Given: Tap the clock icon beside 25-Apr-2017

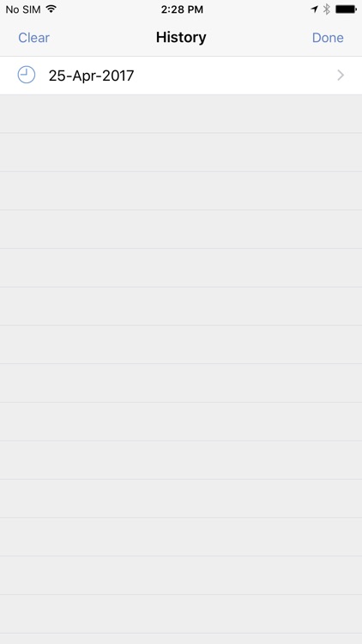Looking at the screenshot, I should 27,76.
